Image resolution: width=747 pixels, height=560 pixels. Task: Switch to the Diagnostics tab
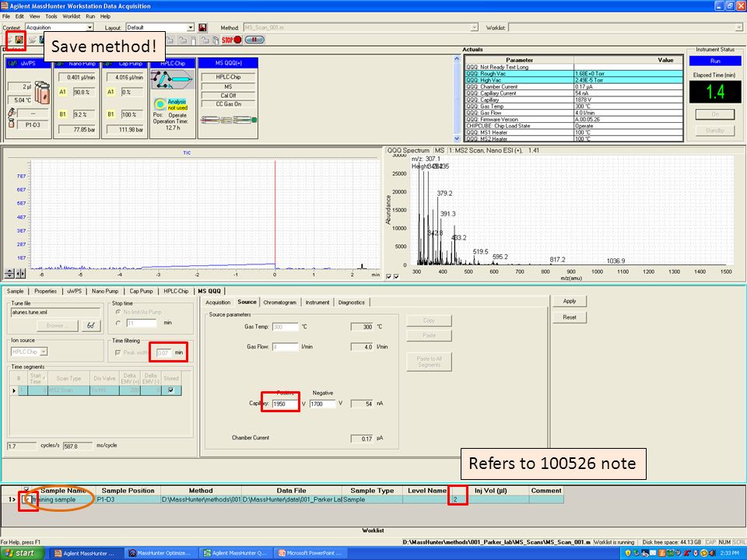[x=352, y=303]
